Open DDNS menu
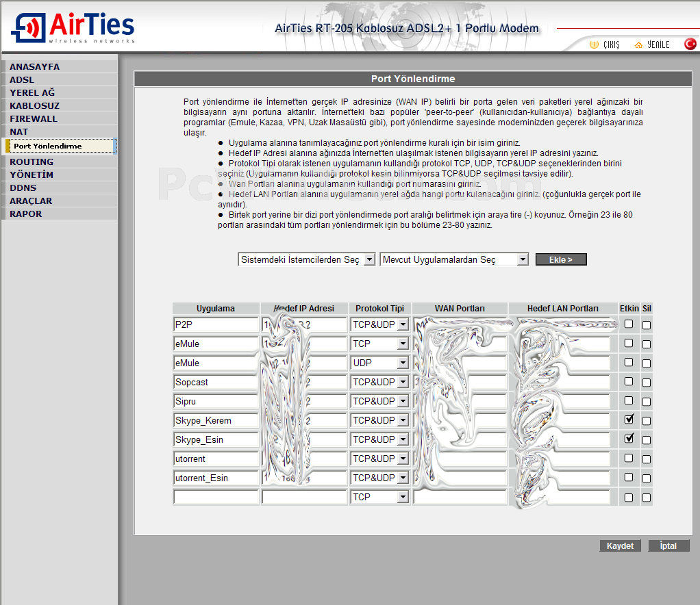 (x=60, y=188)
